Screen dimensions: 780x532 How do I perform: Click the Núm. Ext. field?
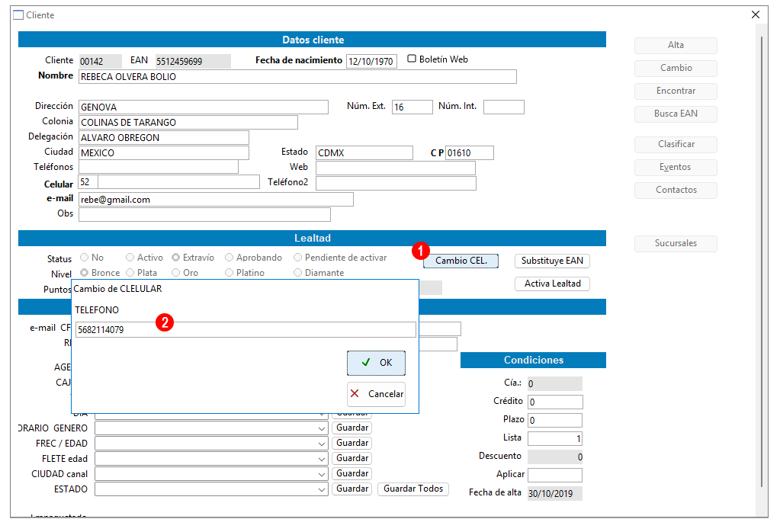[x=412, y=107]
